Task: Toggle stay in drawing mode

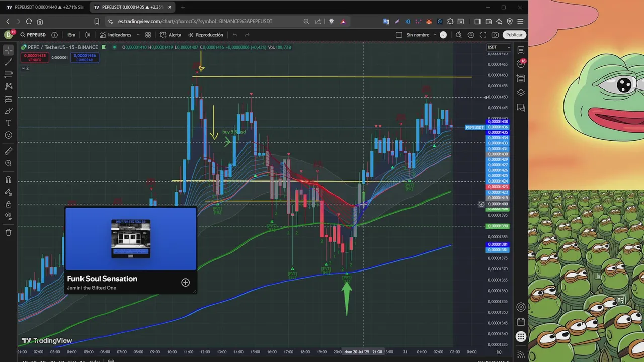Action: tap(9, 192)
